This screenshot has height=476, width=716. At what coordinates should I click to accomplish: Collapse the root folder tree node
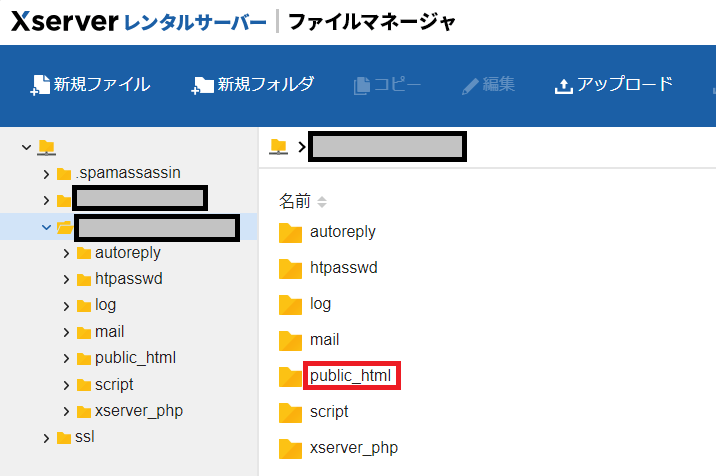click(x=26, y=147)
